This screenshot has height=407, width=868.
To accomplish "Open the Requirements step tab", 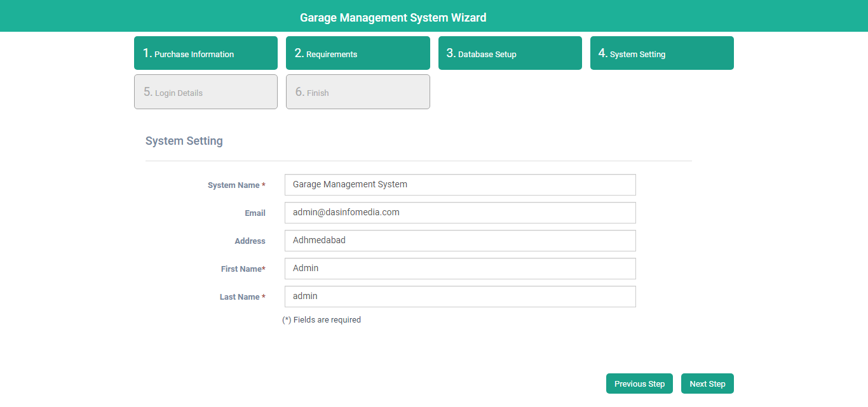I will [x=357, y=53].
